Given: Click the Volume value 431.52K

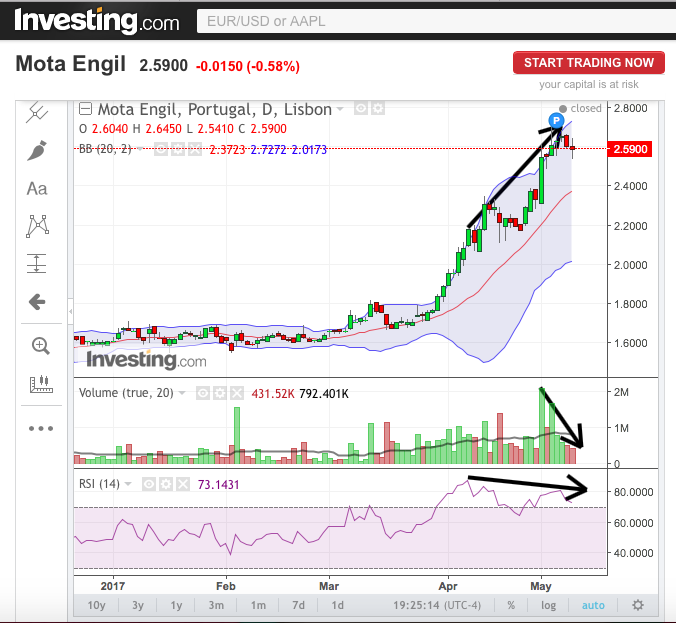Looking at the screenshot, I should click(x=273, y=394).
